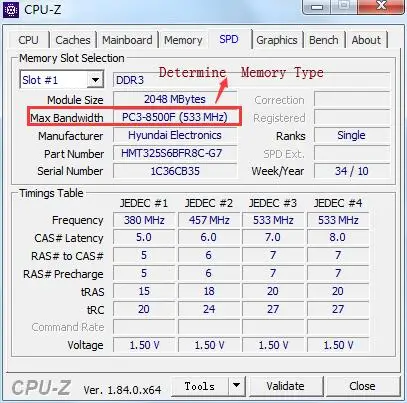Click the PC3-8500F (533 MHz) value

point(175,117)
